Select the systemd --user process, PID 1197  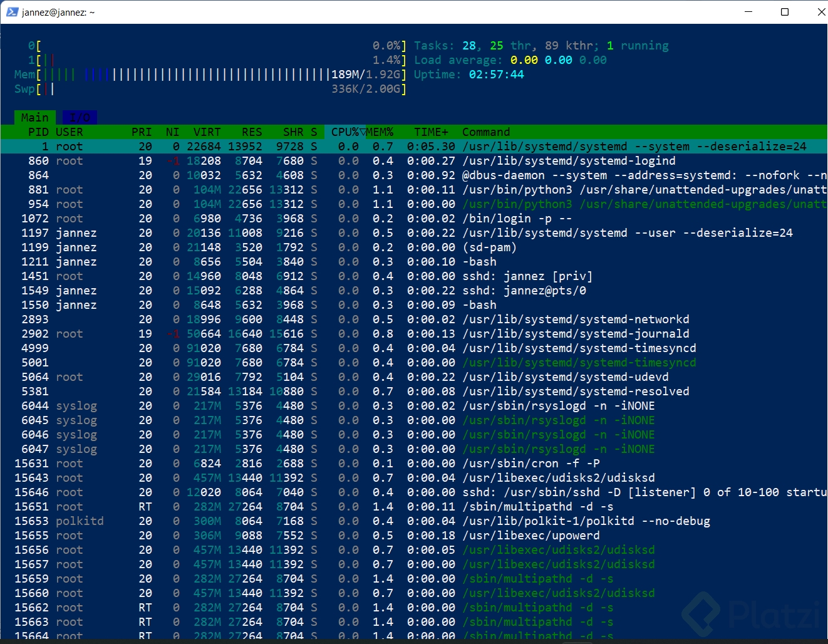point(414,233)
